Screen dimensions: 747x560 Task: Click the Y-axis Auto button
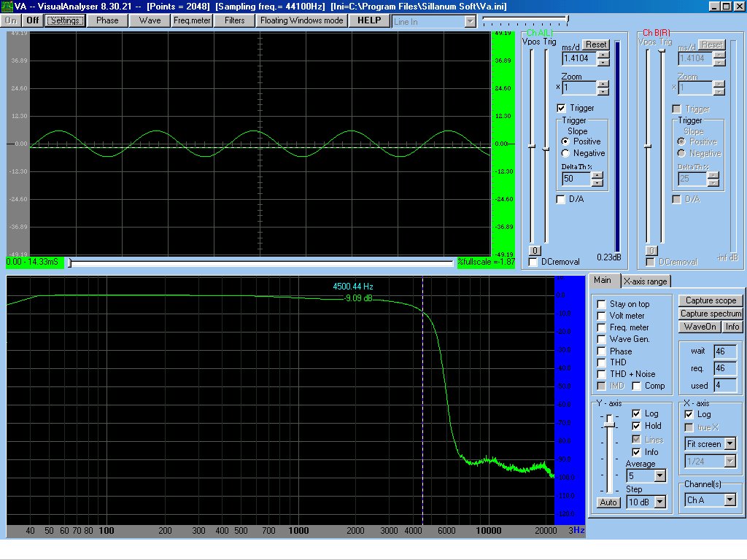tap(608, 502)
